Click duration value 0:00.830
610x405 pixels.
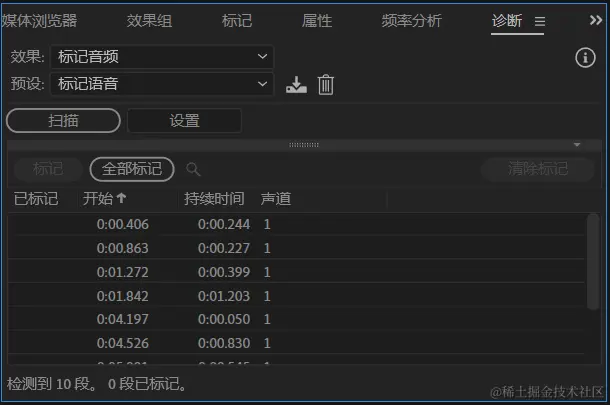tap(224, 343)
